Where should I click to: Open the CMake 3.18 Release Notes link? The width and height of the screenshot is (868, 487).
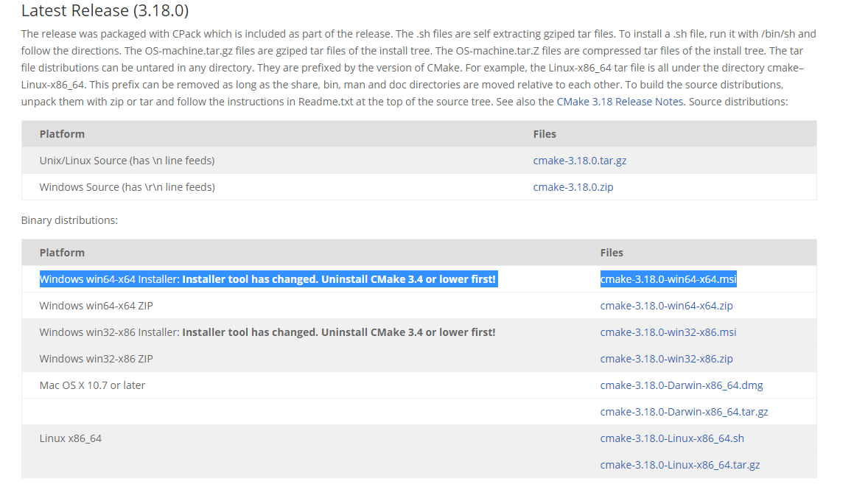(x=620, y=102)
